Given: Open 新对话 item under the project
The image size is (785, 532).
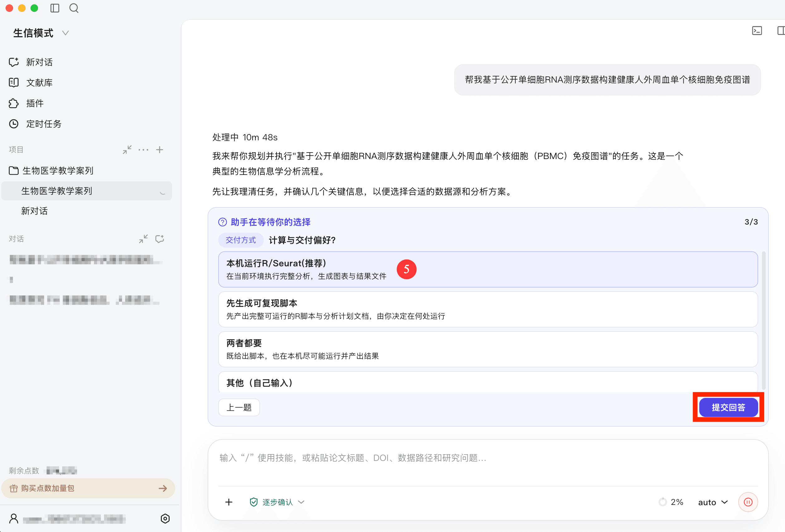Looking at the screenshot, I should (x=35, y=211).
